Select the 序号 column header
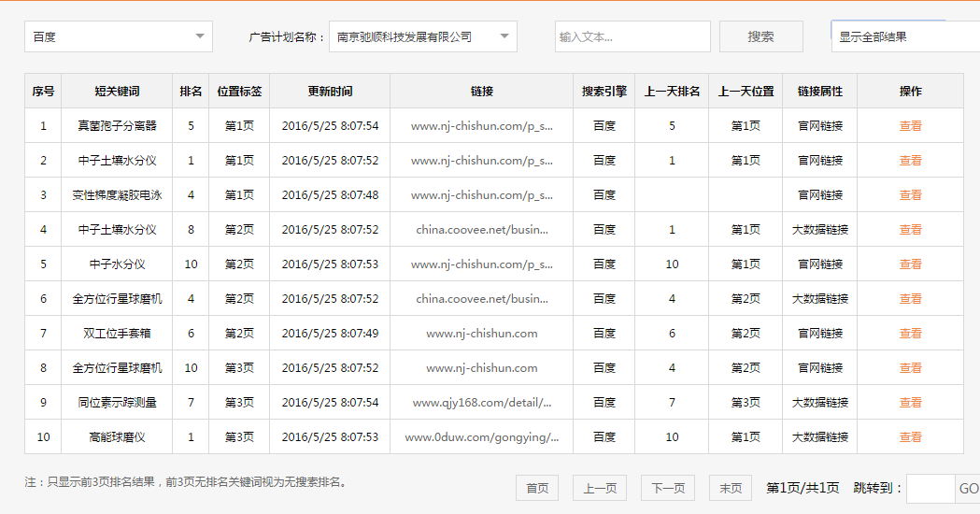The height and width of the screenshot is (514, 980). coord(43,92)
